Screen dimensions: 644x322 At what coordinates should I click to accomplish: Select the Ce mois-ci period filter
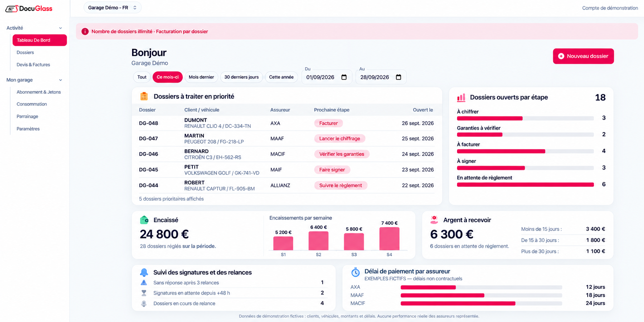pyautogui.click(x=168, y=77)
